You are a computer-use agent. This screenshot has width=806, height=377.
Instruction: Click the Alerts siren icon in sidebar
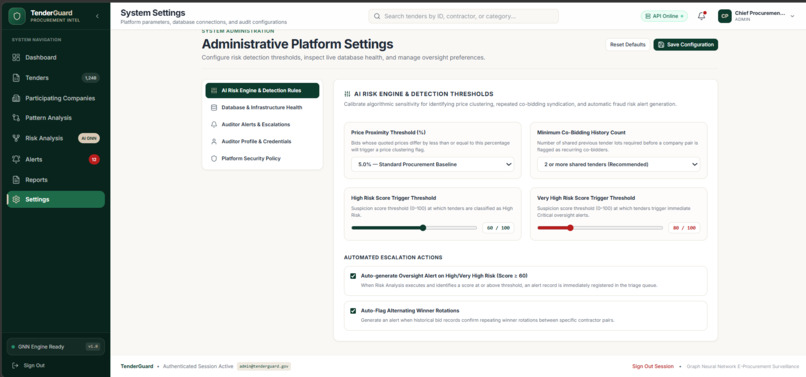pos(16,159)
